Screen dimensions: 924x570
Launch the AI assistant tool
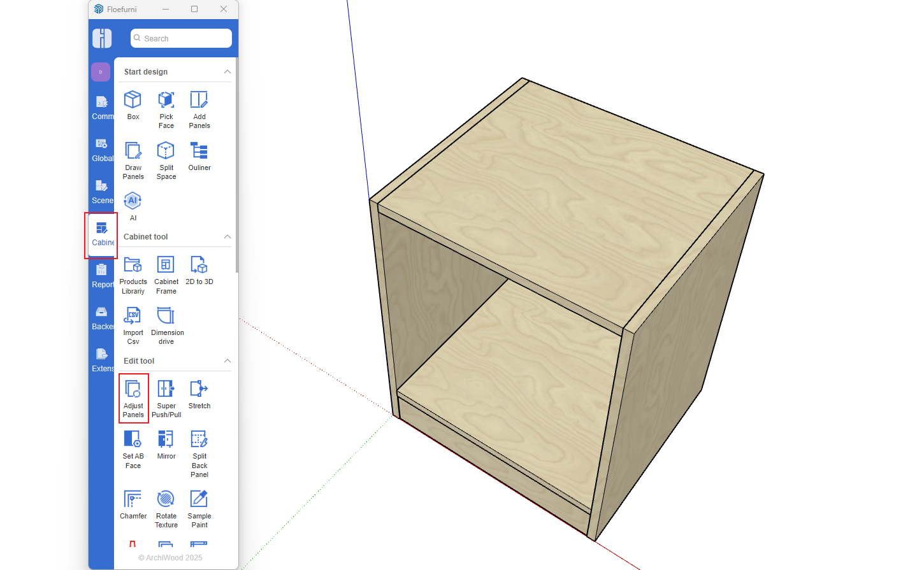tap(133, 206)
